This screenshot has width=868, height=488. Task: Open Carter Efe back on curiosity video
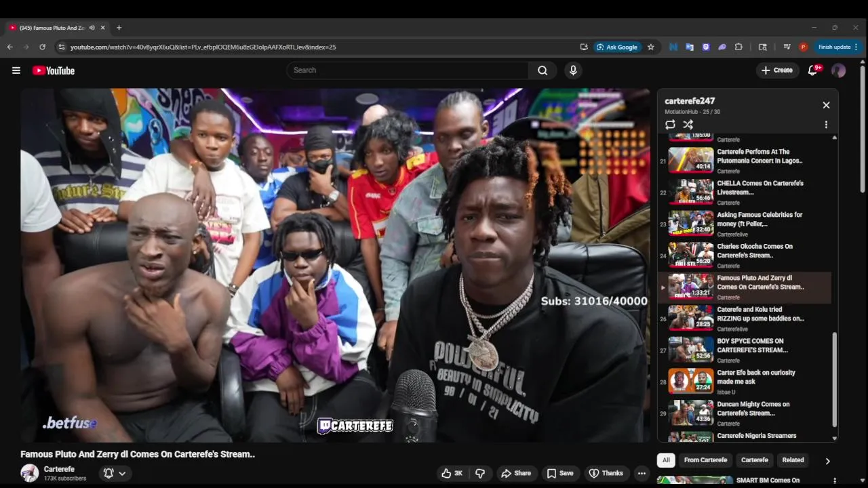point(744,382)
